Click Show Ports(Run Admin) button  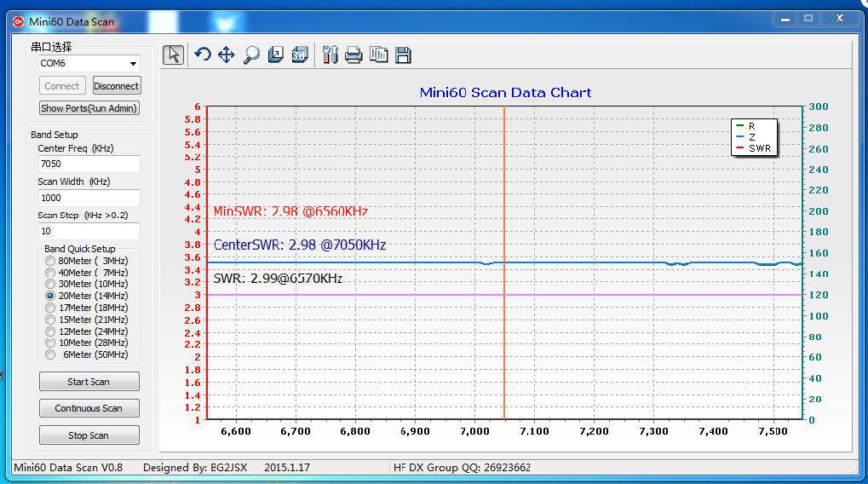[x=89, y=108]
